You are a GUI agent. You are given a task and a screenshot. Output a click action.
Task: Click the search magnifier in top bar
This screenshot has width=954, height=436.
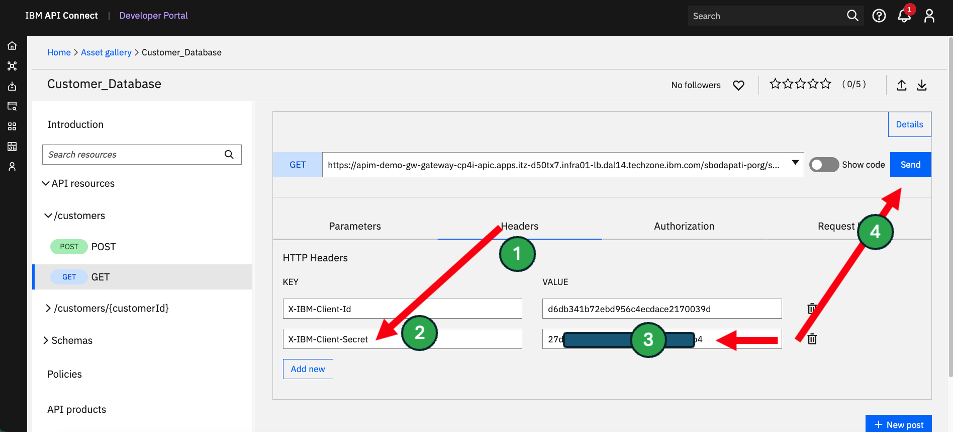[853, 16]
